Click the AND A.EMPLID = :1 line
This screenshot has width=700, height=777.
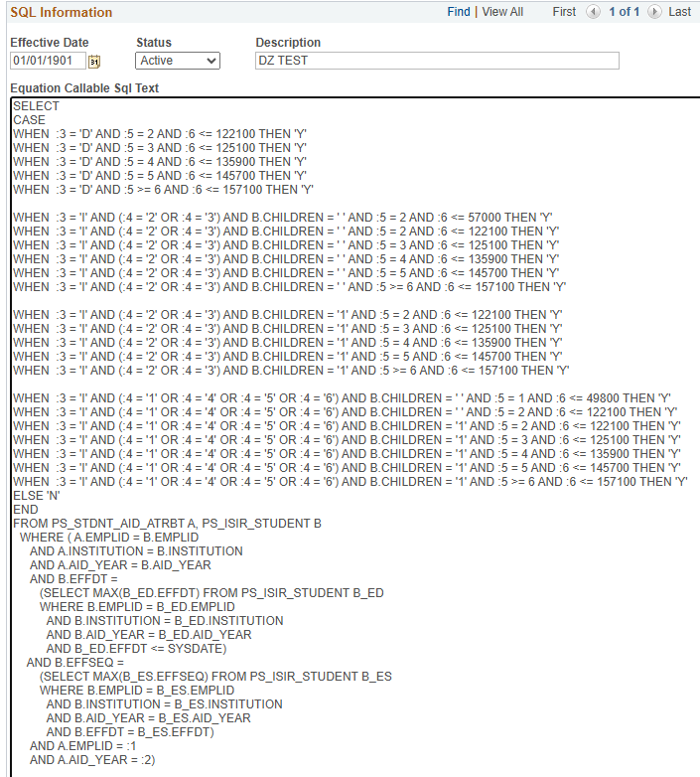(82, 745)
